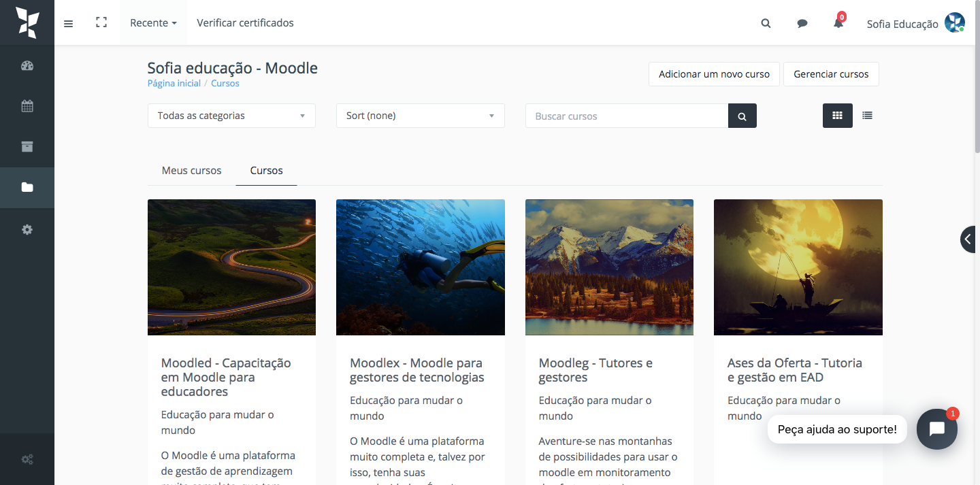Follow the Página inicial breadcrumb link

pos(174,83)
